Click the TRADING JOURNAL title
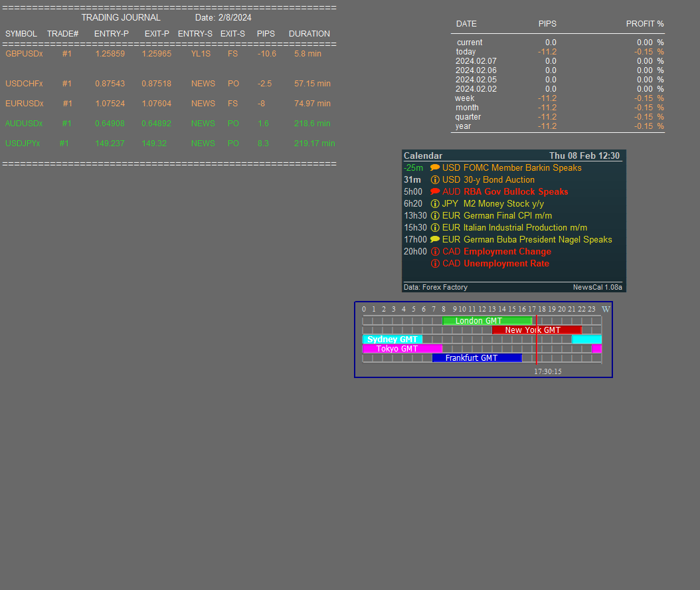 click(121, 17)
